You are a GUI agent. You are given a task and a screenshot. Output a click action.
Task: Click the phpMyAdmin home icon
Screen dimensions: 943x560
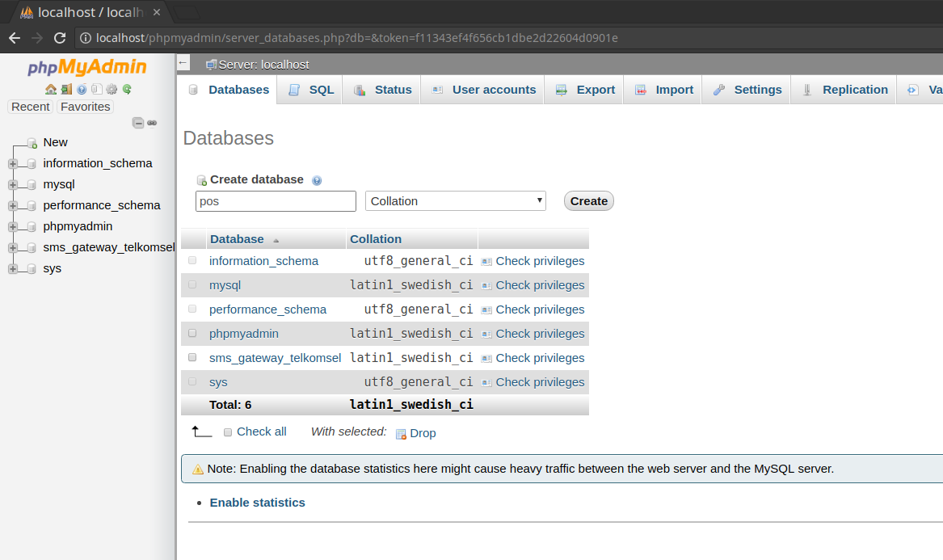click(x=50, y=89)
